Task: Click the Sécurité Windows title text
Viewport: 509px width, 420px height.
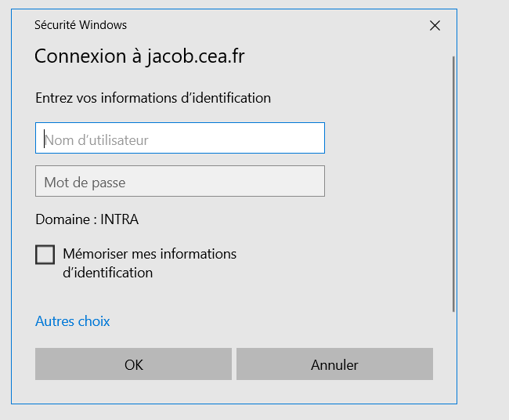Action: pos(81,25)
